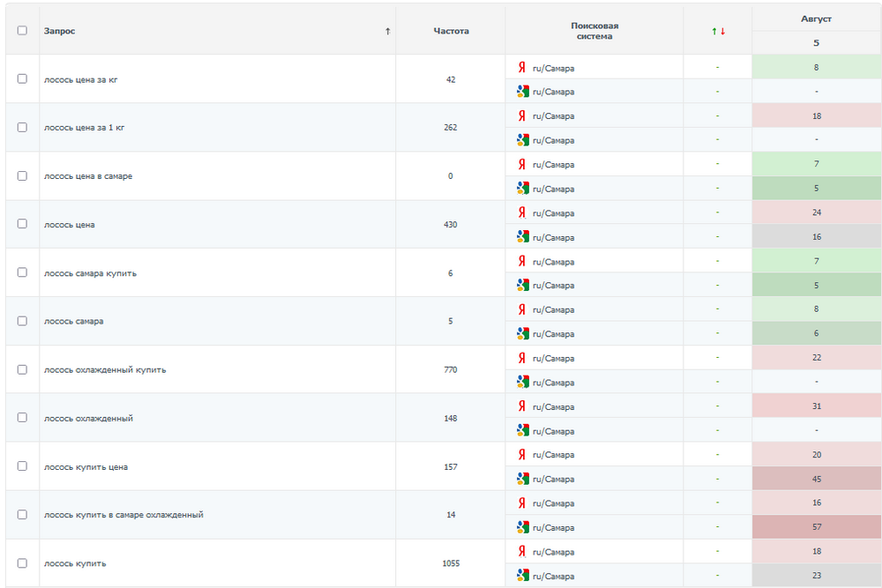Click Google icon in лосось самара row
The height and width of the screenshot is (588, 882).
pos(522,334)
